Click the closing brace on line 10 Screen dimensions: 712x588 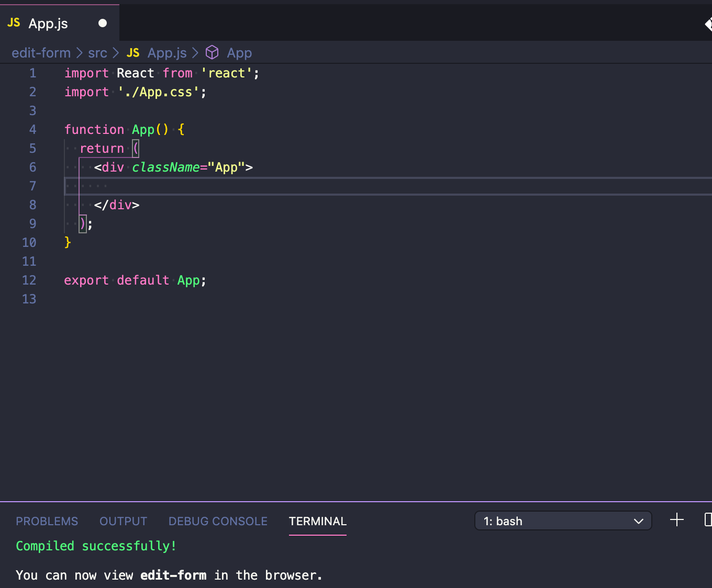click(x=68, y=242)
